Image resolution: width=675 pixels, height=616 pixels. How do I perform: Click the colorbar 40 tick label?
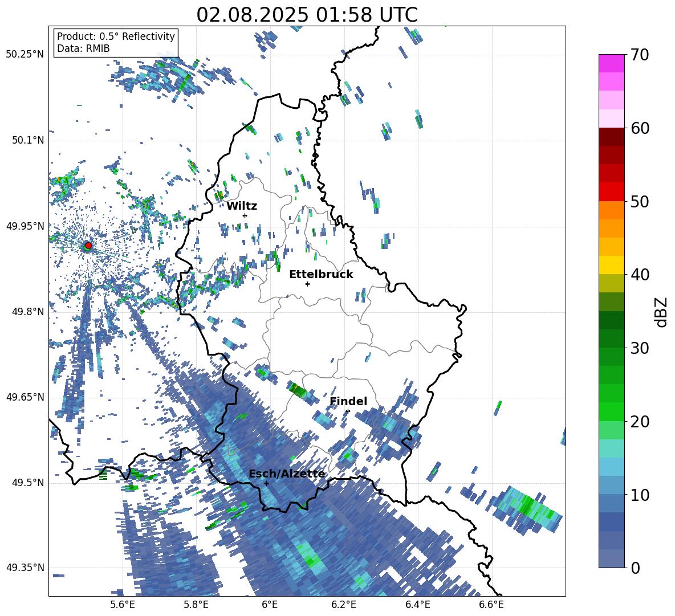click(640, 275)
